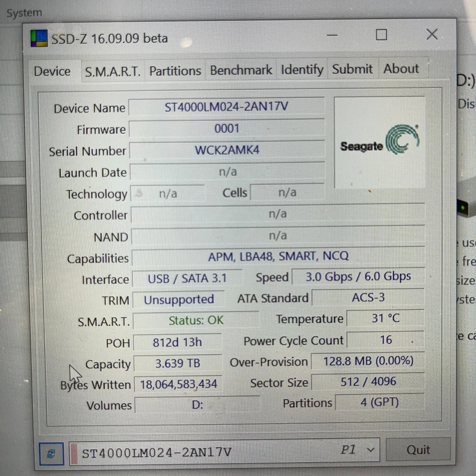
Task: Open the Cells value field
Action: [288, 192]
